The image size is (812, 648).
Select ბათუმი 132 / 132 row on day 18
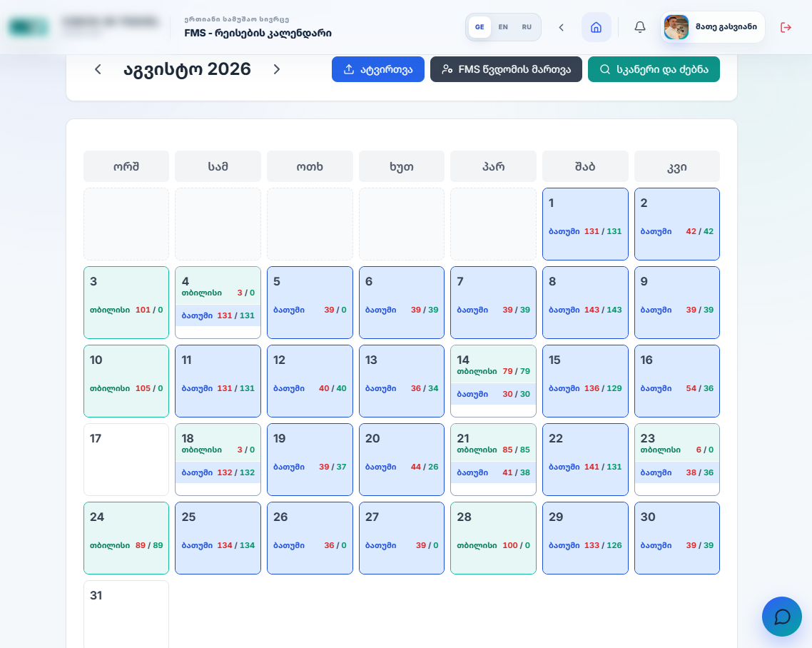pos(218,472)
